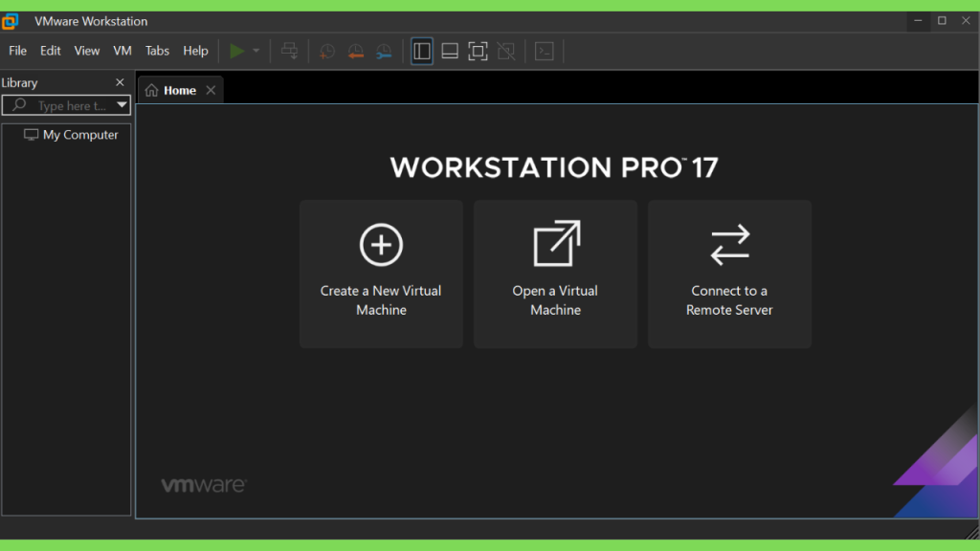The width and height of the screenshot is (980, 551).
Task: Click the Unity mode toolbar icon
Action: point(506,52)
